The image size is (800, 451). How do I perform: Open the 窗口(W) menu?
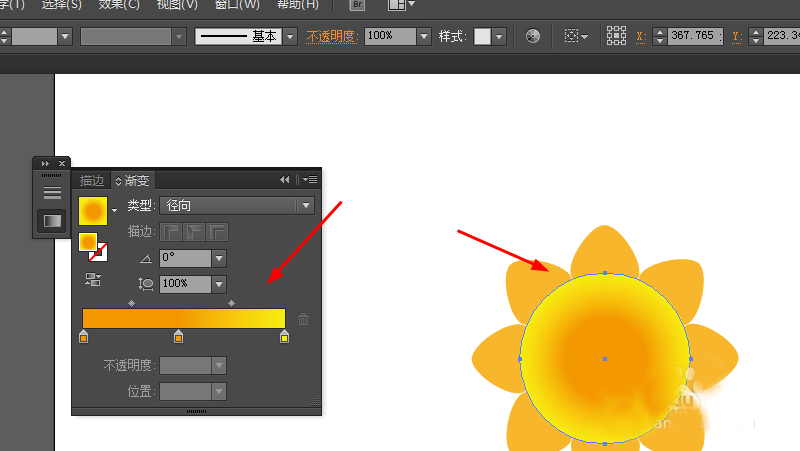coord(237,5)
